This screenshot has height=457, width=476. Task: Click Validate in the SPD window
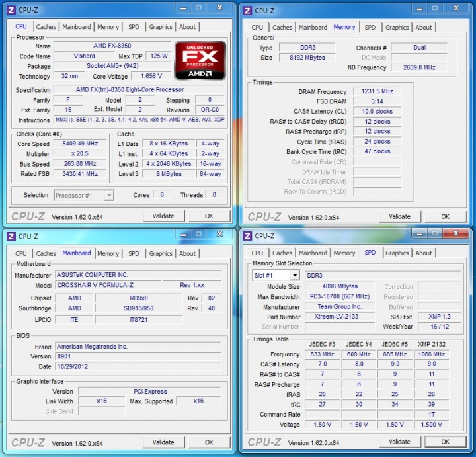click(x=399, y=442)
